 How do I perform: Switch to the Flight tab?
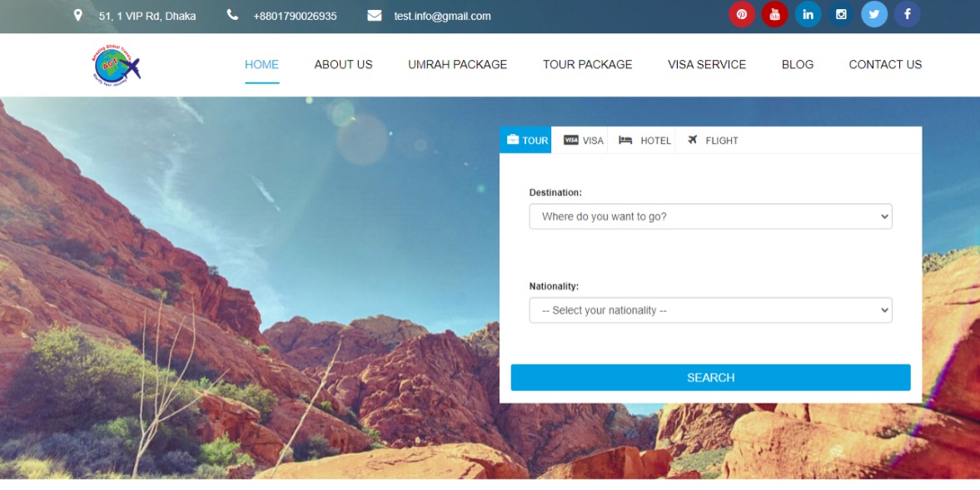pyautogui.click(x=713, y=141)
